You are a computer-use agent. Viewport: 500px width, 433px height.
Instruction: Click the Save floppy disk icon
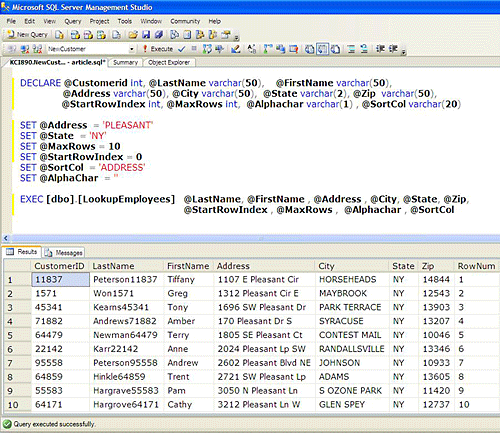(x=146, y=35)
